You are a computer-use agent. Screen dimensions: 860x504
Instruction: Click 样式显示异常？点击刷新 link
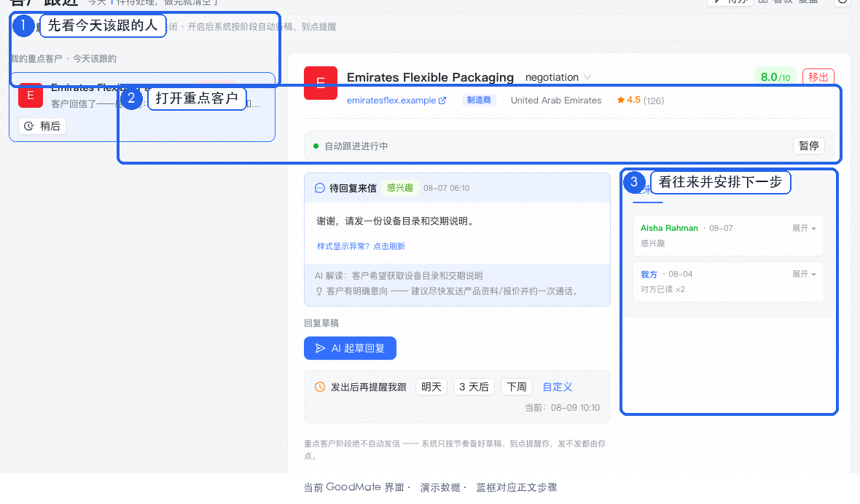click(361, 246)
